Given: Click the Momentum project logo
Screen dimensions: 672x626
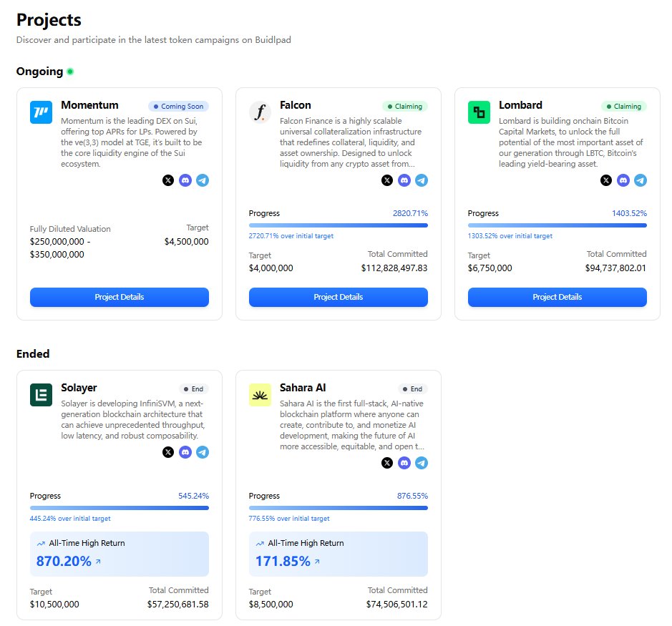Looking at the screenshot, I should click(41, 112).
